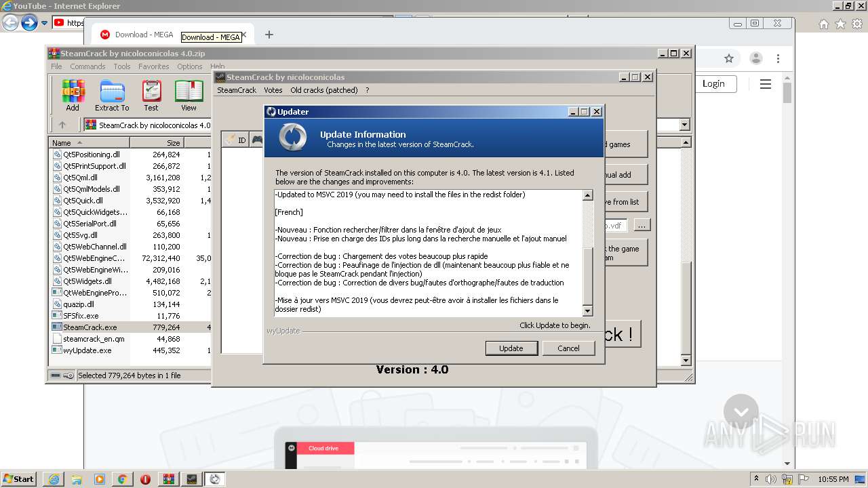Open Chrome from the taskbar
Image resolution: width=868 pixels, height=488 pixels.
click(122, 479)
